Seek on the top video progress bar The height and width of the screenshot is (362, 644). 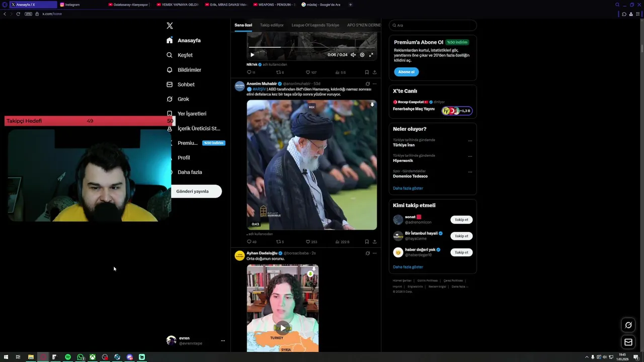[x=311, y=47]
